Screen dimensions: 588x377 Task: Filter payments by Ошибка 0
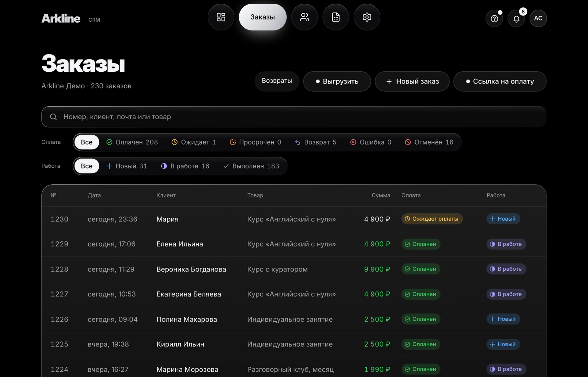coord(371,142)
